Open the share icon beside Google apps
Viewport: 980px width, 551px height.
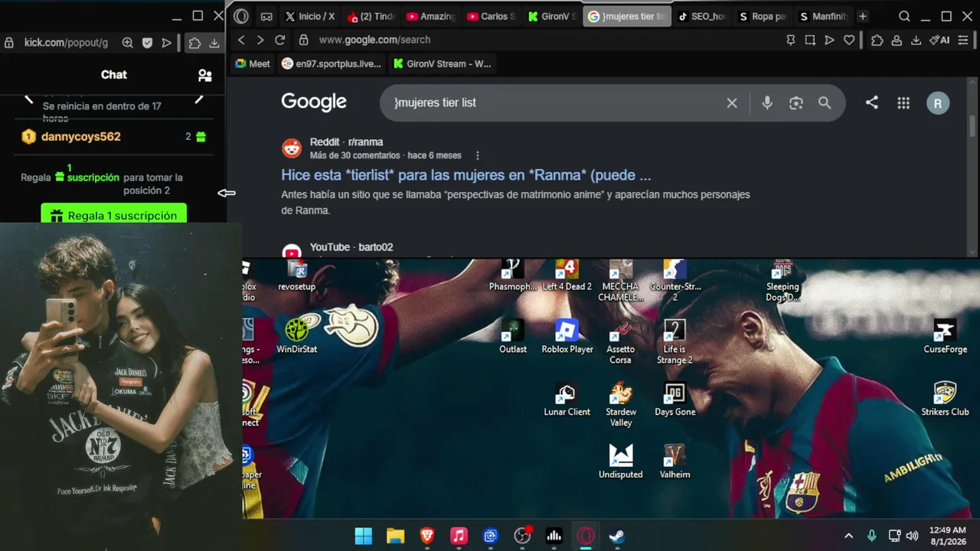[x=872, y=103]
